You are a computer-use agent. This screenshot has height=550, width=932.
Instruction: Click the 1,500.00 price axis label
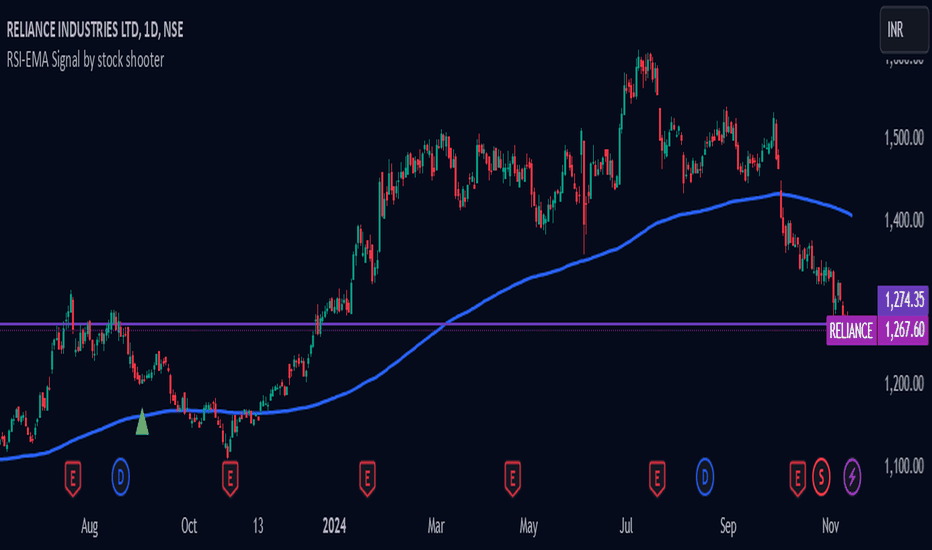pyautogui.click(x=904, y=138)
